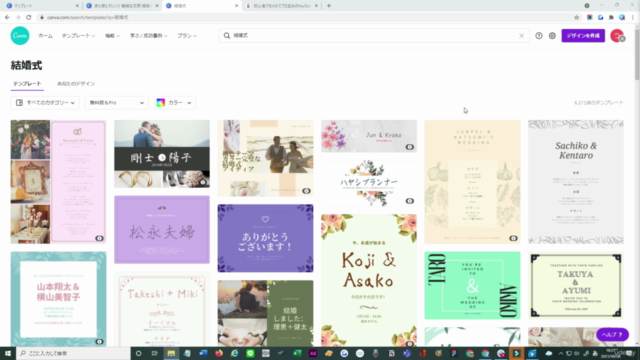The height and width of the screenshot is (360, 640).
Task: Open the Windows Start menu
Action: pos(7,353)
